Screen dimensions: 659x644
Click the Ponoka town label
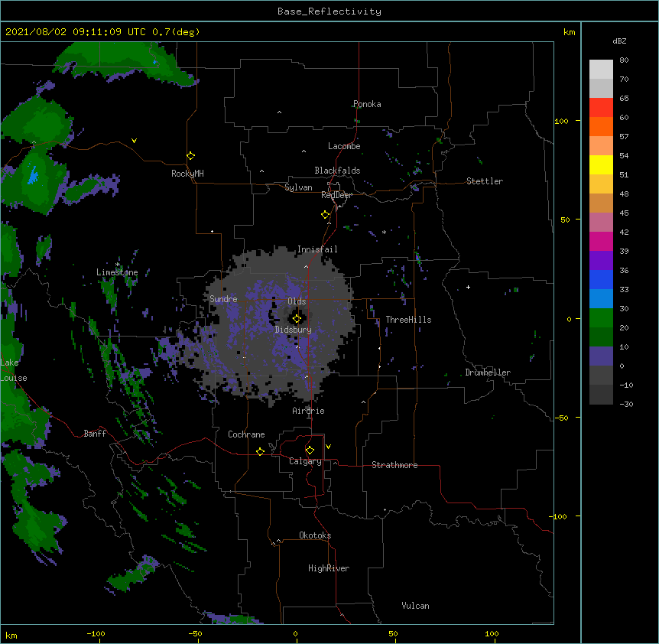367,104
